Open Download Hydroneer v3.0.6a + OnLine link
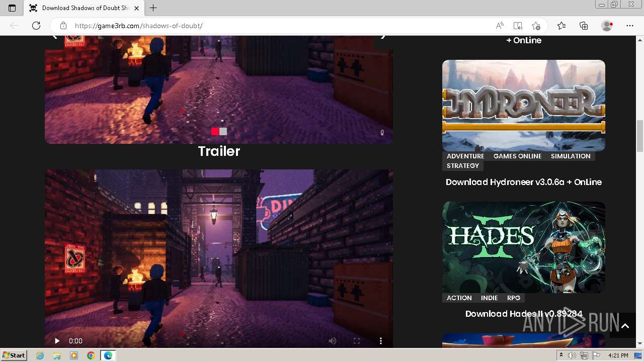This screenshot has width=644, height=362. point(524,182)
